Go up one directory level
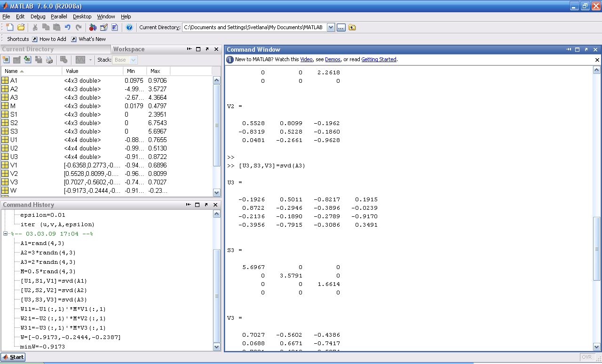 click(x=352, y=27)
